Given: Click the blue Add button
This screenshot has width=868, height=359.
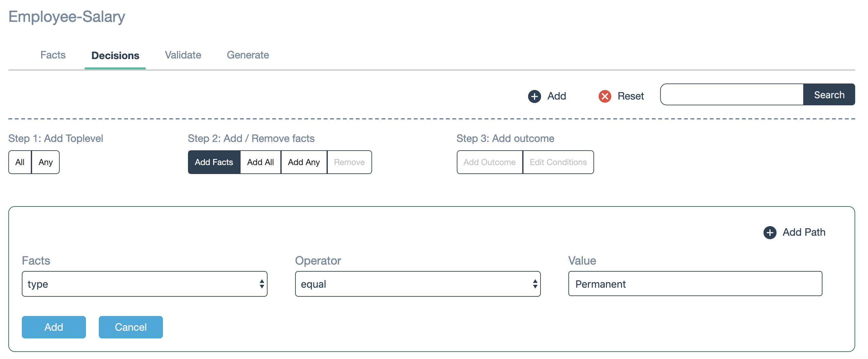Looking at the screenshot, I should coord(54,327).
